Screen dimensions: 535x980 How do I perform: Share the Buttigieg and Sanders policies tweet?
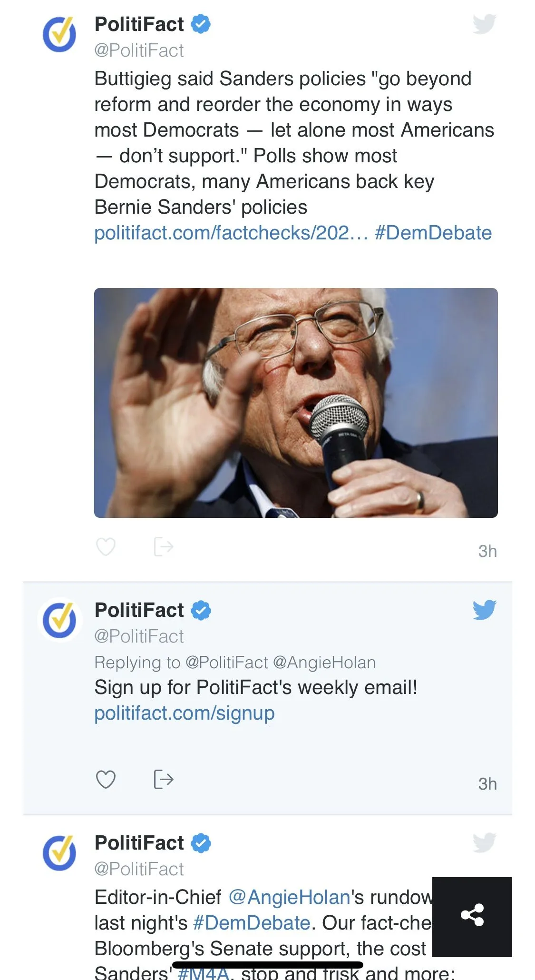[163, 547]
